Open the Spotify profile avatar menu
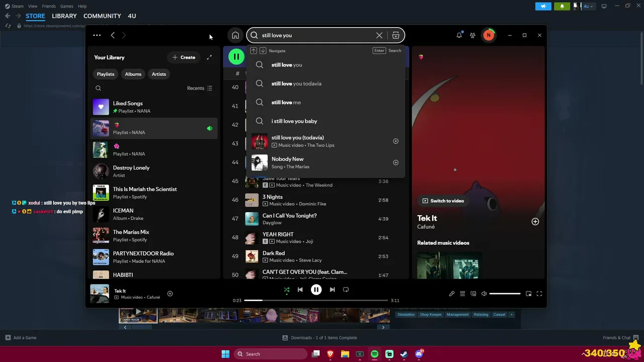 point(489,35)
